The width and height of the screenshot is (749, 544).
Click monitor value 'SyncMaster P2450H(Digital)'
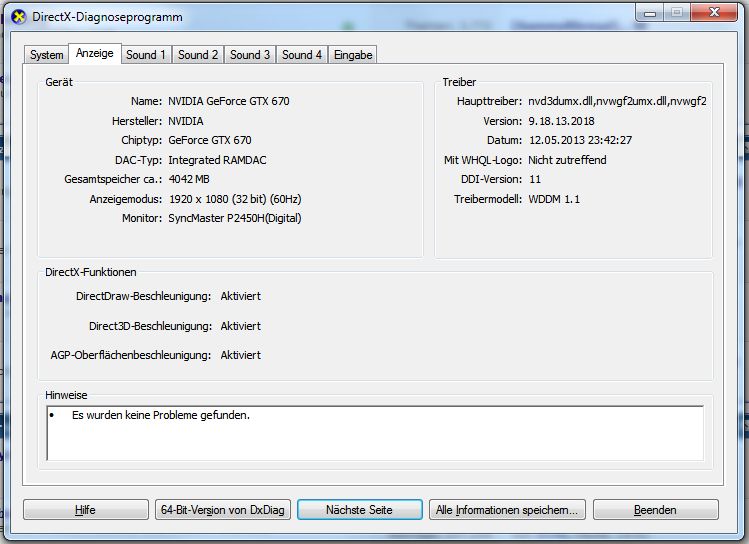click(x=235, y=218)
